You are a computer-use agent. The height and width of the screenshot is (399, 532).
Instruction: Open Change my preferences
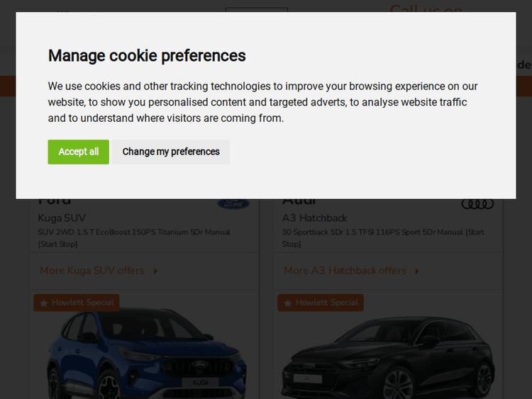coord(170,152)
